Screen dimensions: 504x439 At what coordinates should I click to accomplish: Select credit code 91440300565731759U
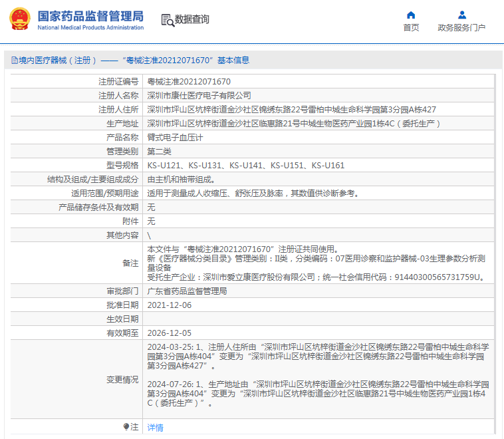pos(437,277)
